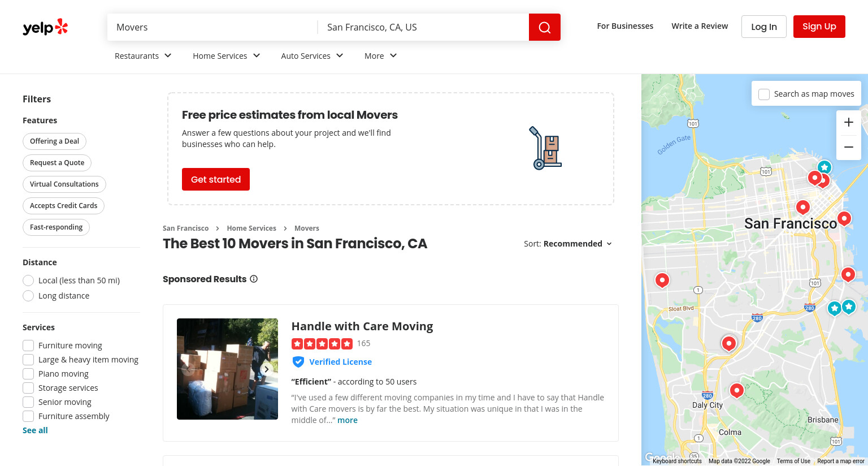Screen dimensions: 868x466
Task: Check Large & heavy item moving
Action: (x=28, y=360)
